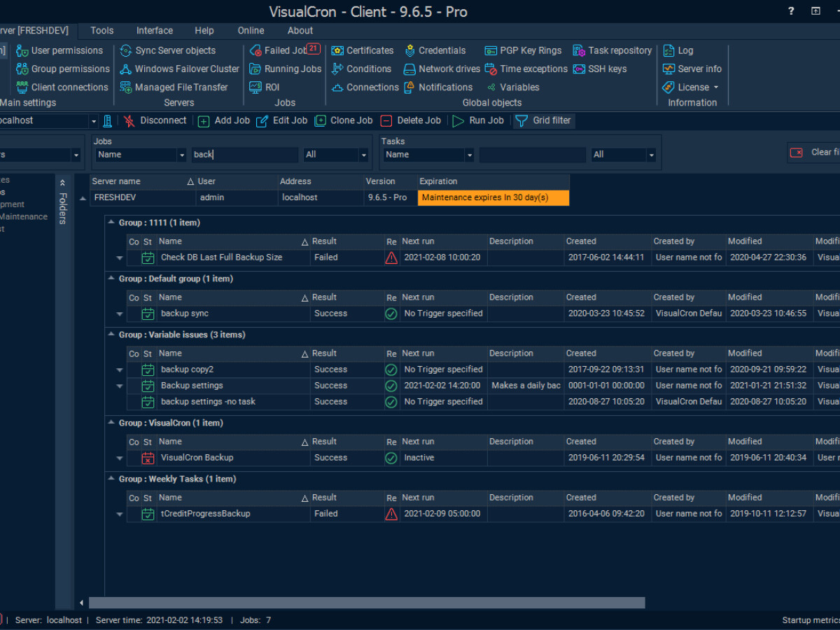This screenshot has height=630, width=840.
Task: Toggle activation of the backup sync job
Action: [x=147, y=314]
